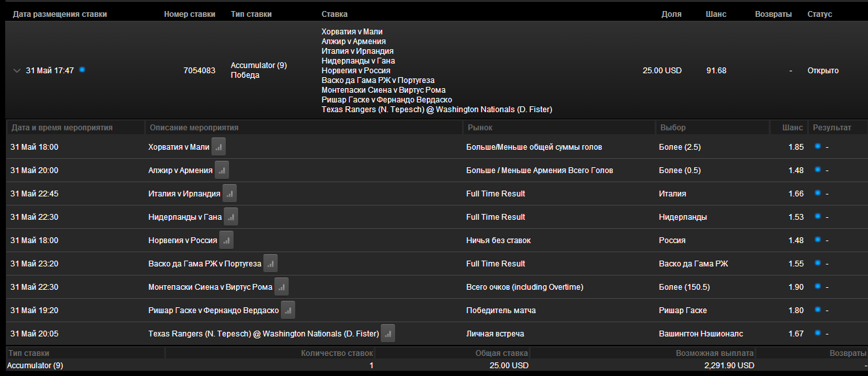Click Алжир v Армения event description

point(180,170)
